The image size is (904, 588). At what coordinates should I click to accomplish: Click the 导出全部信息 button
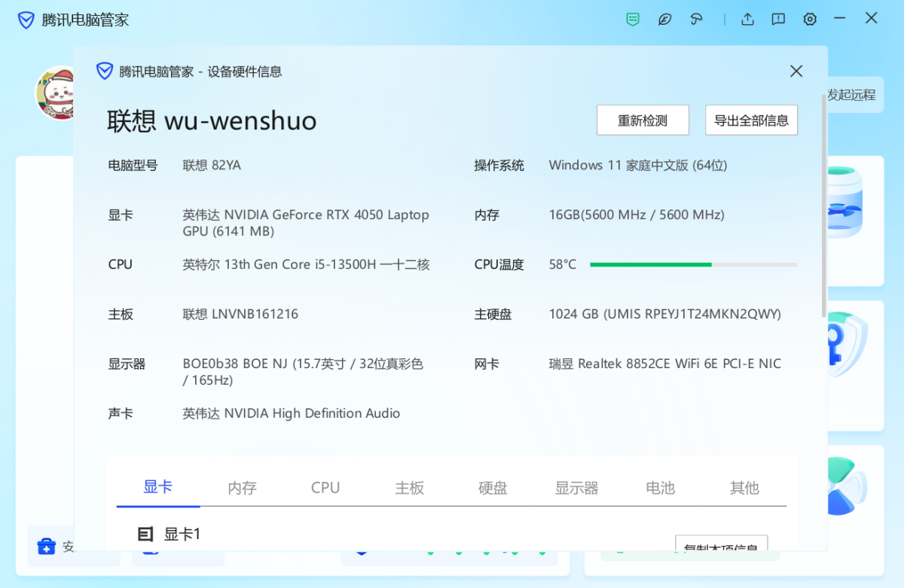click(751, 120)
